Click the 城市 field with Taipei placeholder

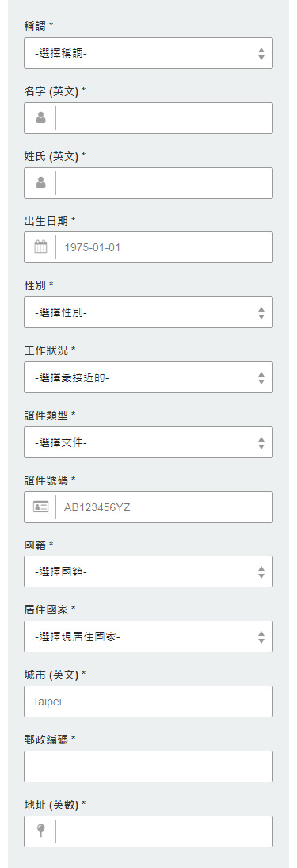148,702
